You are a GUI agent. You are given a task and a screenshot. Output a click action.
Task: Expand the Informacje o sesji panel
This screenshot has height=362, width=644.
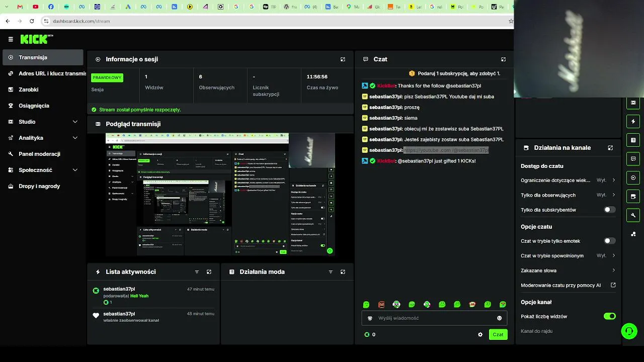343,59
